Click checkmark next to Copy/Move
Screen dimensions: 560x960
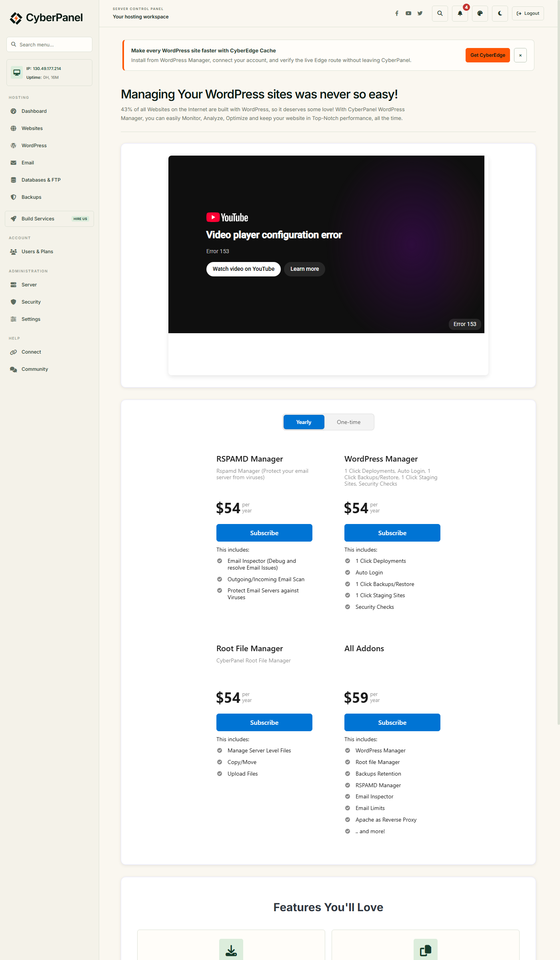coord(220,762)
